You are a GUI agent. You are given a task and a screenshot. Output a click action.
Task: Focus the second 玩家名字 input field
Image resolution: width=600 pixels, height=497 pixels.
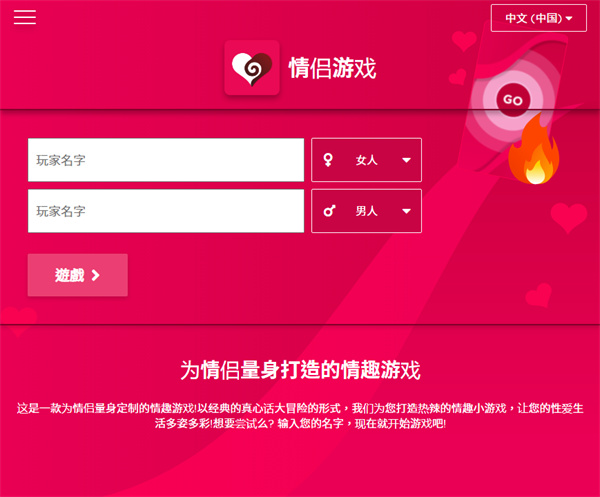166,211
